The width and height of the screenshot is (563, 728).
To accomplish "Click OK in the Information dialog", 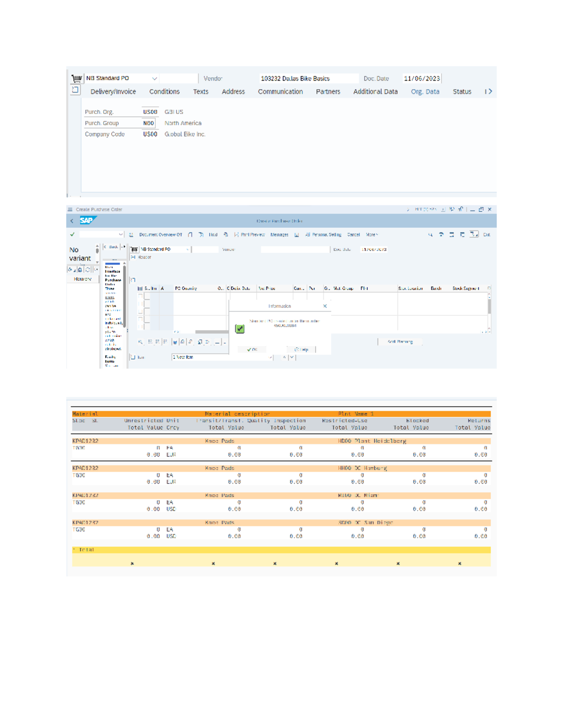I will 252,350.
